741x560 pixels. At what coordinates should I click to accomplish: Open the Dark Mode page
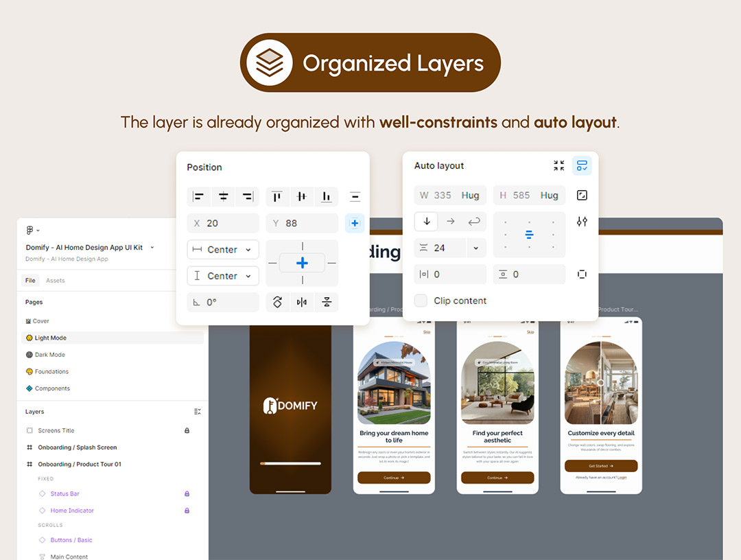point(49,355)
